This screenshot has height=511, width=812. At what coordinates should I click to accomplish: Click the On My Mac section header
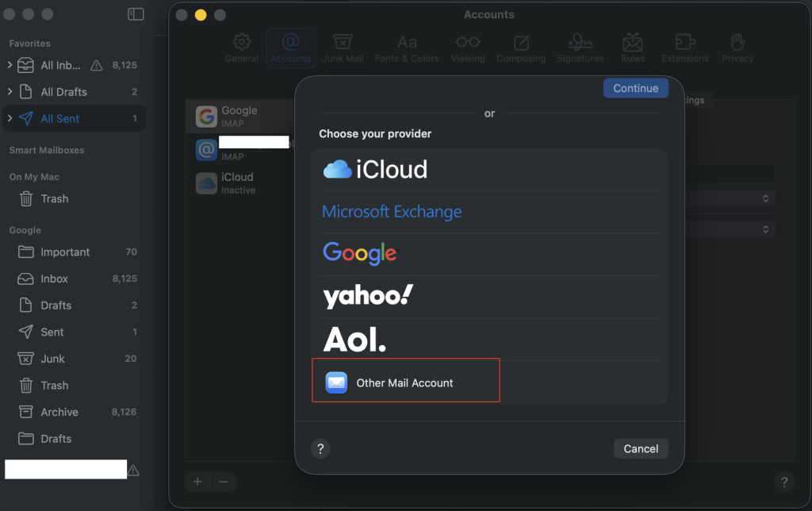tap(34, 177)
